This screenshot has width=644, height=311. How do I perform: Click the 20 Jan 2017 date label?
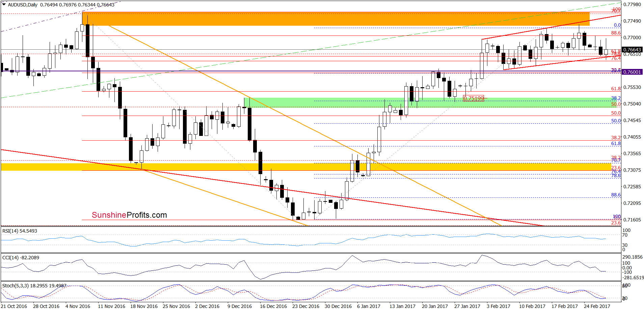point(435,306)
